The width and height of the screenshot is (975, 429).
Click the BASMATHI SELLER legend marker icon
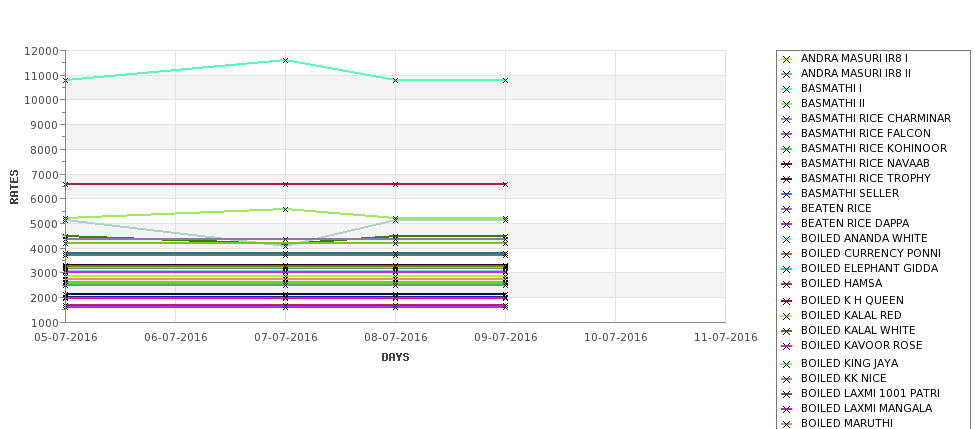pyautogui.click(x=787, y=194)
